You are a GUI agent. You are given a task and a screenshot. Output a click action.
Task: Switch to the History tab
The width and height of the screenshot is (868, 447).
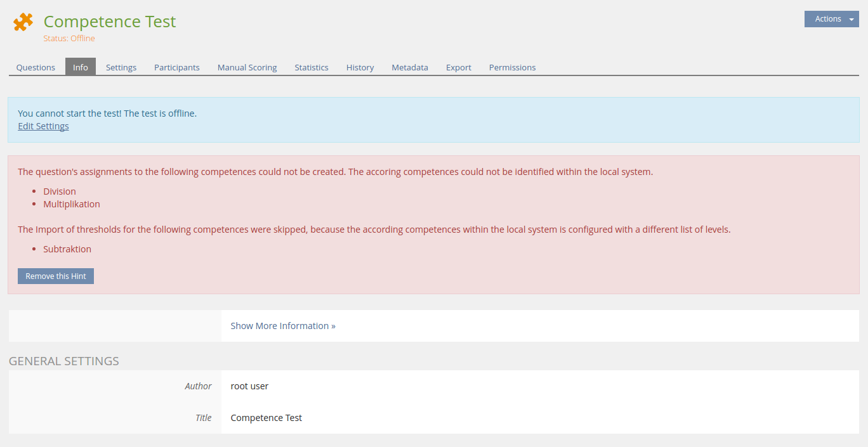click(x=360, y=67)
